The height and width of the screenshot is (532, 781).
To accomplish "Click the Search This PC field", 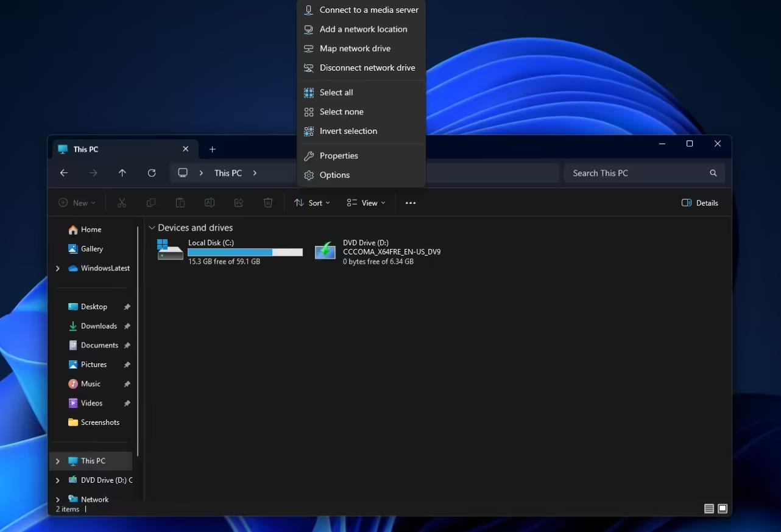I will pyautogui.click(x=644, y=173).
